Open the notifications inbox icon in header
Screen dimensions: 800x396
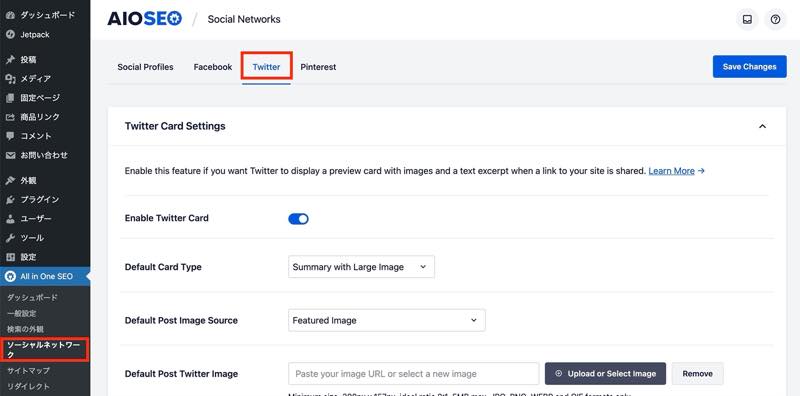[747, 19]
